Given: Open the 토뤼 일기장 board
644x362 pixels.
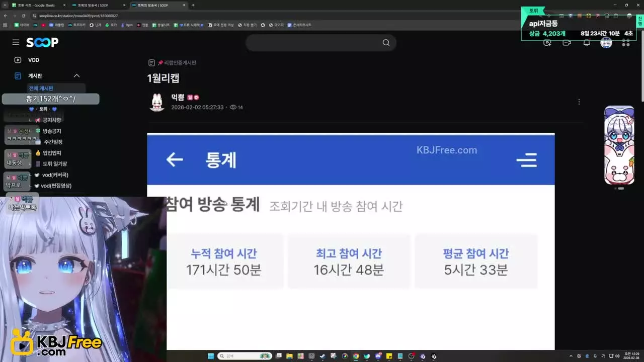Looking at the screenshot, I should point(54,164).
